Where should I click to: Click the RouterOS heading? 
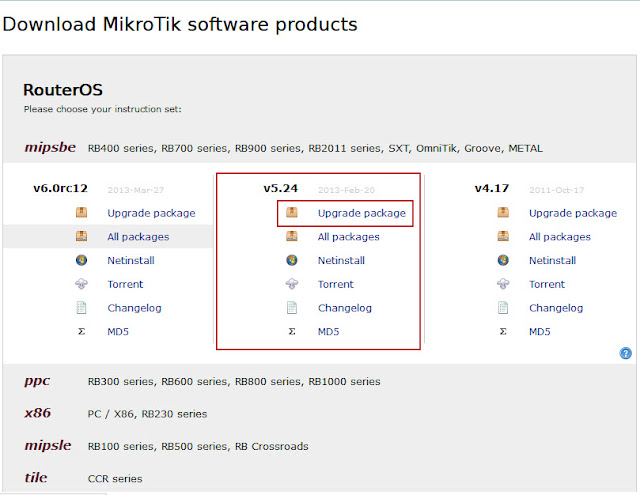coord(63,90)
